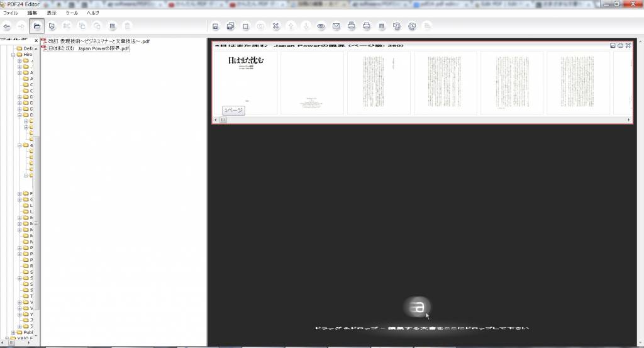Click the first printer icon in toolbar
Image resolution: width=644 pixels, height=348 pixels.
coord(351,26)
